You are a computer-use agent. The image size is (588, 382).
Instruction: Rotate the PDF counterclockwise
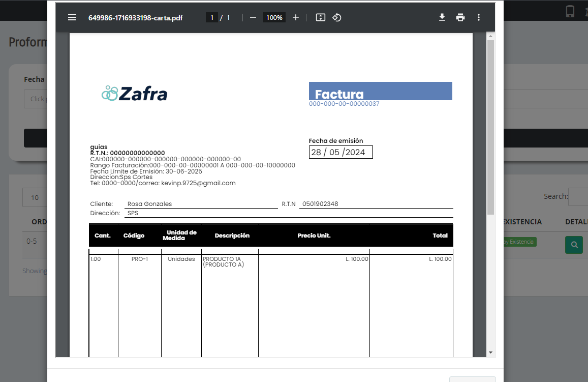pos(337,18)
